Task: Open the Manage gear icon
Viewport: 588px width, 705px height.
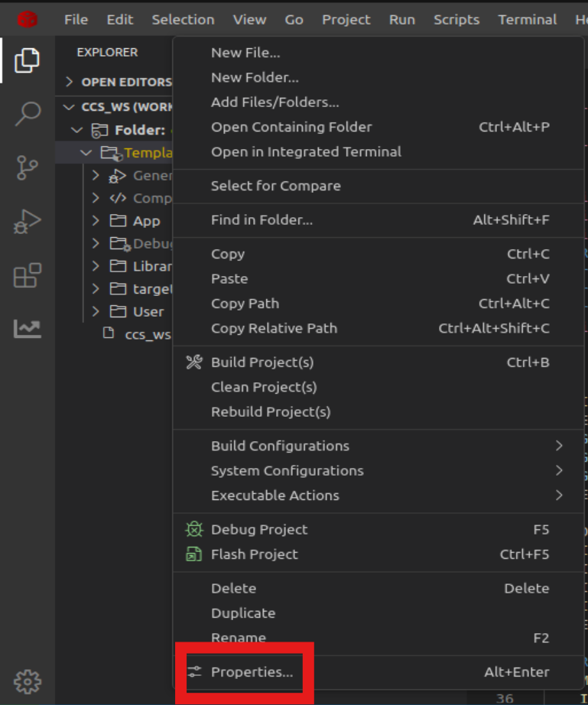Action: pyautogui.click(x=28, y=682)
